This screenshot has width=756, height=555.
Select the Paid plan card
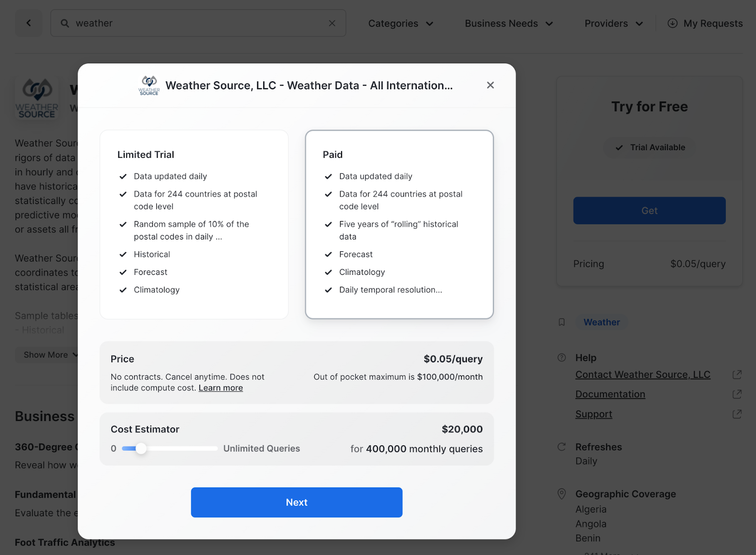(x=399, y=224)
